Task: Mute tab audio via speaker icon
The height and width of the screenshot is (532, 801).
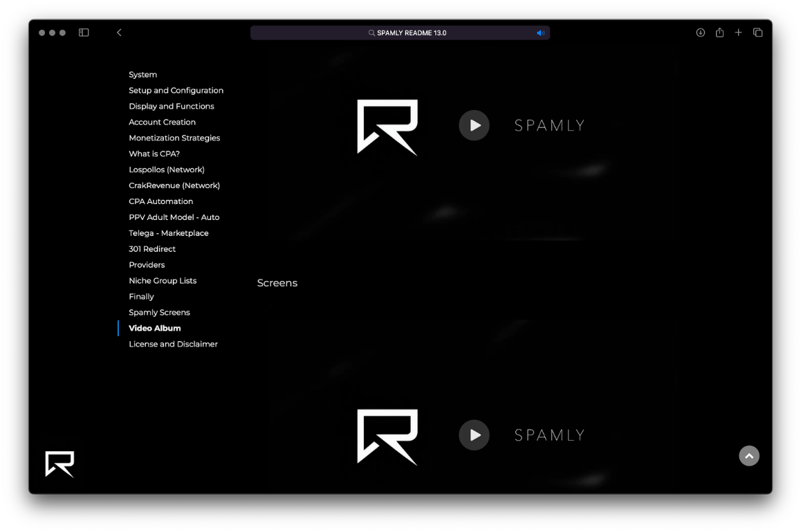Action: click(x=540, y=33)
